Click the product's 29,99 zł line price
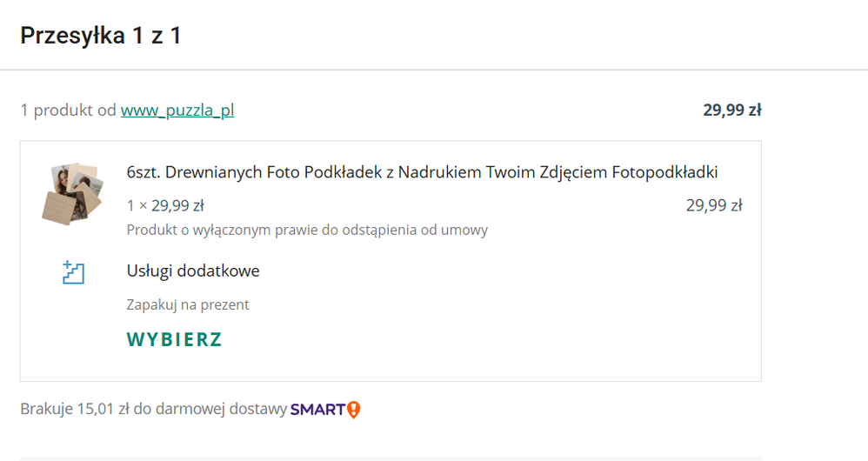 click(713, 206)
